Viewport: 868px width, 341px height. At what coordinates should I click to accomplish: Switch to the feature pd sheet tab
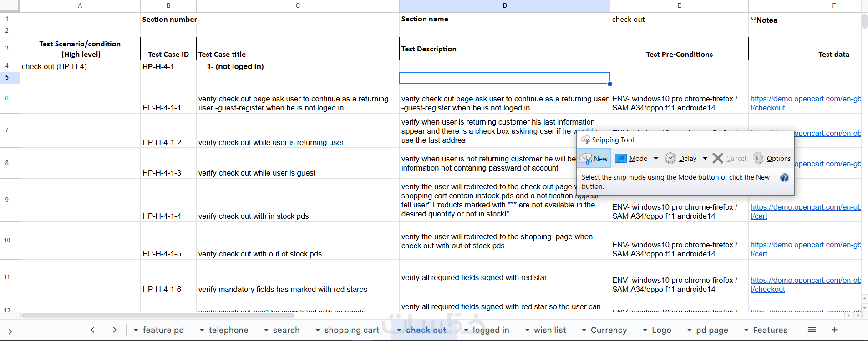[163, 330]
